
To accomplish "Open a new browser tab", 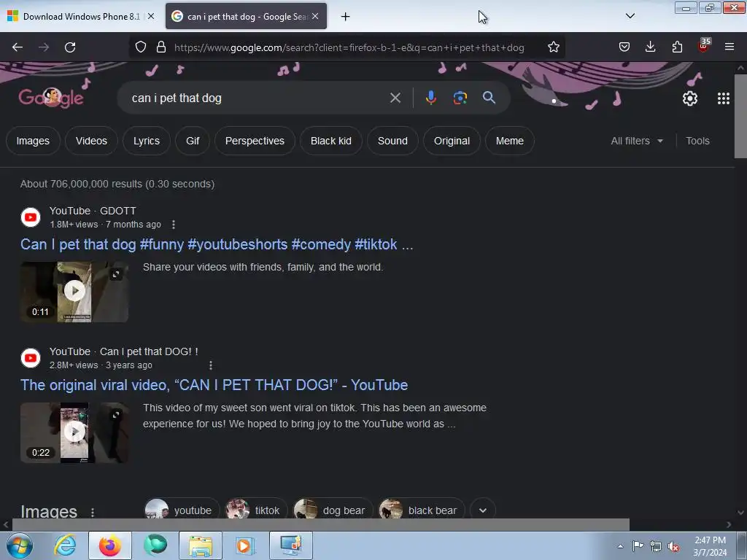I will [x=345, y=17].
